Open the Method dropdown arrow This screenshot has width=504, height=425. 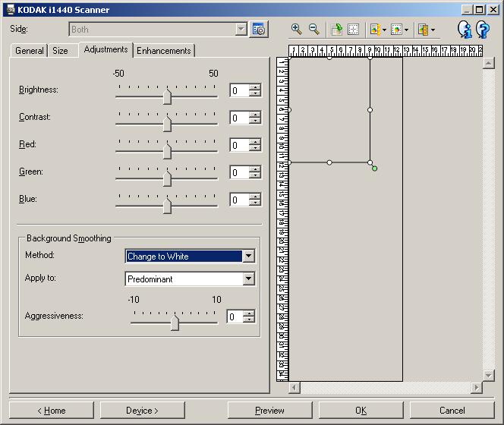(x=249, y=257)
